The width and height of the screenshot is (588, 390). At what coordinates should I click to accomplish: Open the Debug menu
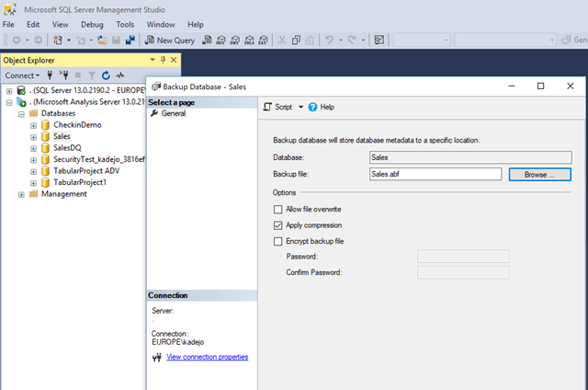tap(92, 25)
